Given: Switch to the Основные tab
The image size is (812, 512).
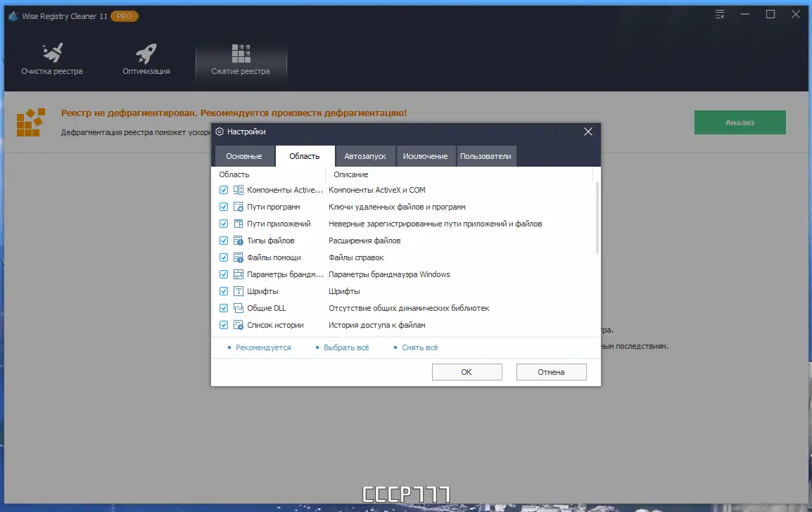Looking at the screenshot, I should pyautogui.click(x=244, y=156).
